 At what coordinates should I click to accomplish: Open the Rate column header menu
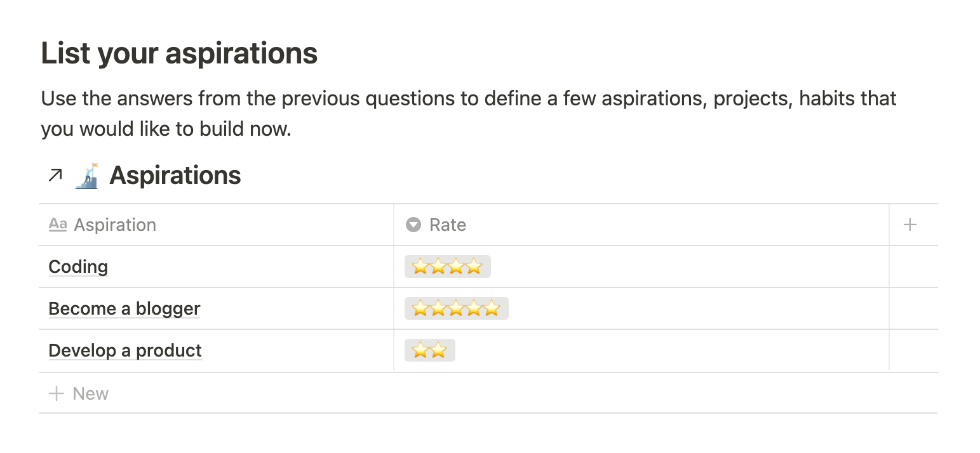click(641, 225)
